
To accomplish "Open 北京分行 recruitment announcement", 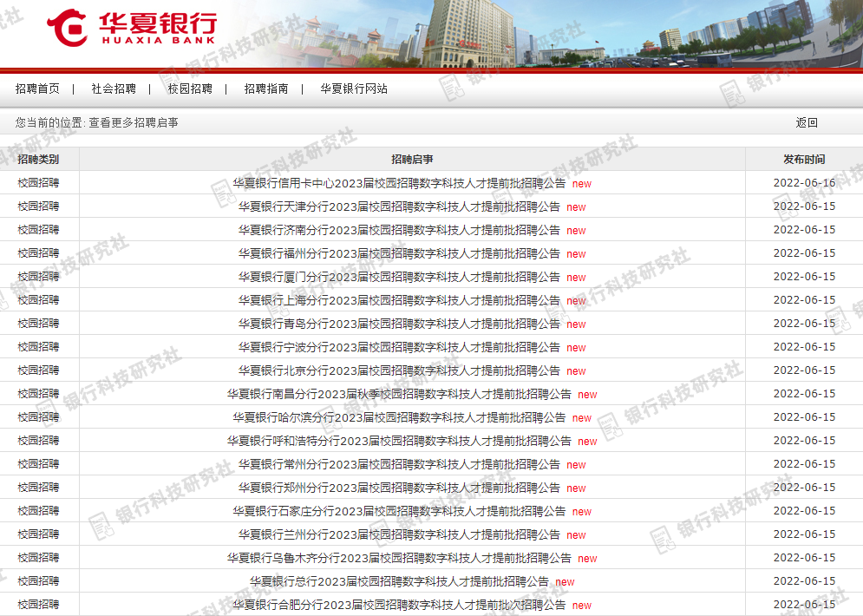I will coord(399,370).
